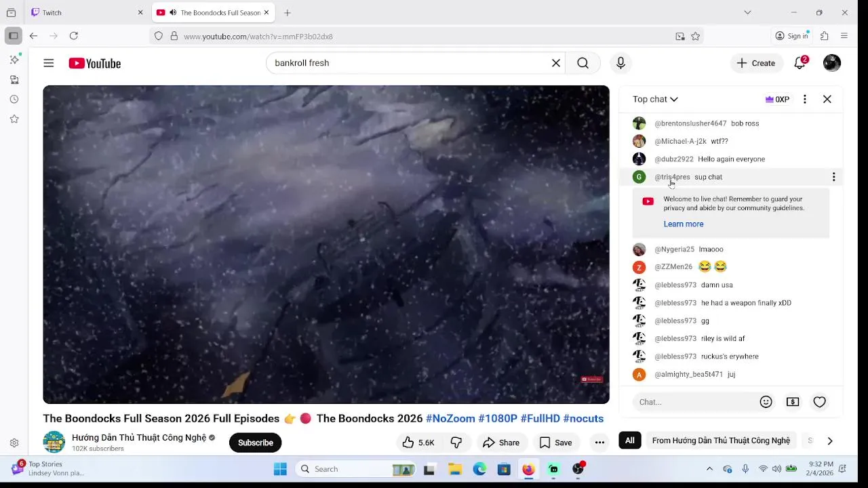868x488 pixels.
Task: Subscribe to the channel
Action: tap(256, 443)
